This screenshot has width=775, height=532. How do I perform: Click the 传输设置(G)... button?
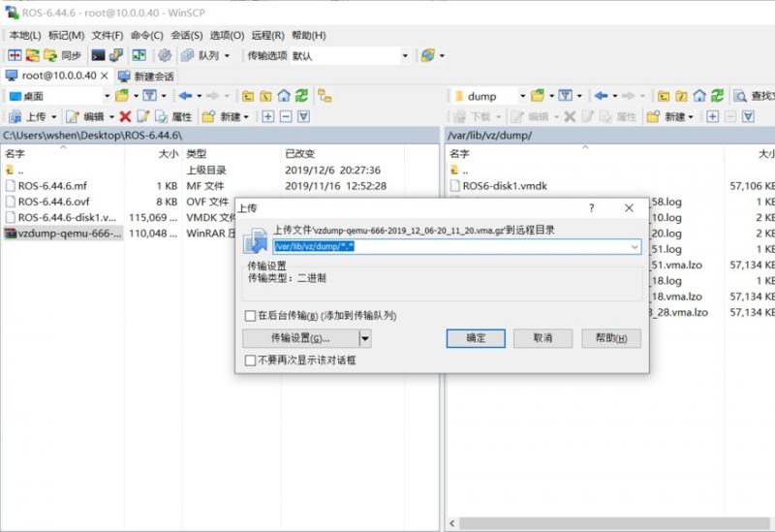[x=301, y=338]
